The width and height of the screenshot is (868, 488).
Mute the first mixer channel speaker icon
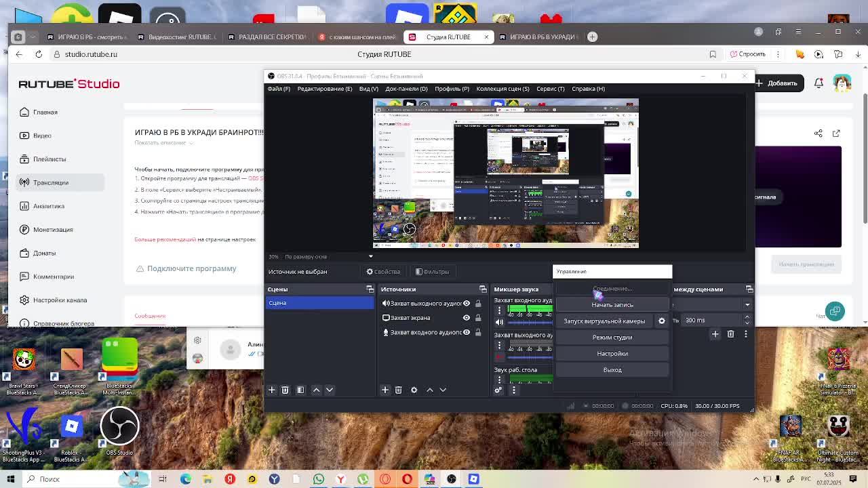coord(500,323)
